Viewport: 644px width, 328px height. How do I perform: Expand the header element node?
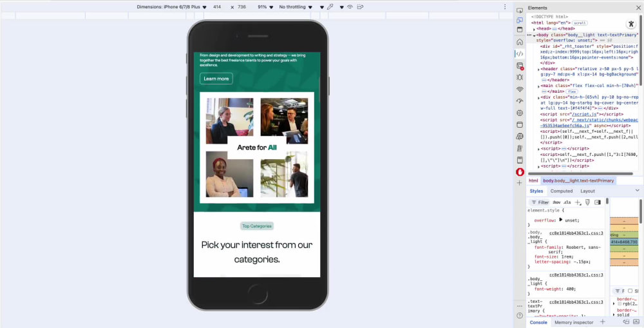[x=539, y=70]
